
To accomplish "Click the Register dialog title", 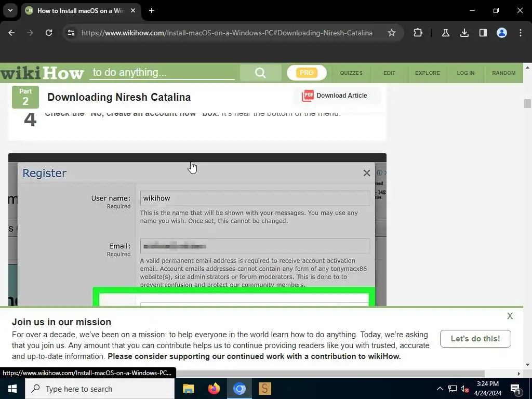I will 45,173.
